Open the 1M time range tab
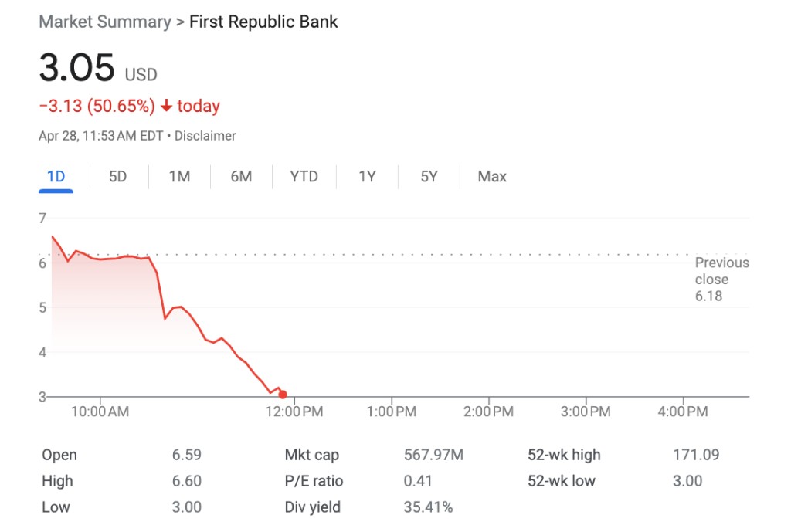 click(179, 177)
